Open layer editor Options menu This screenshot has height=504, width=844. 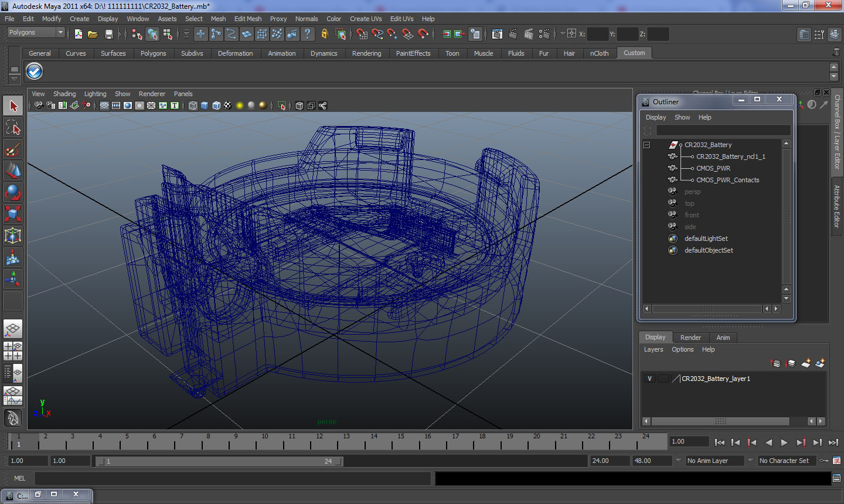(x=682, y=349)
